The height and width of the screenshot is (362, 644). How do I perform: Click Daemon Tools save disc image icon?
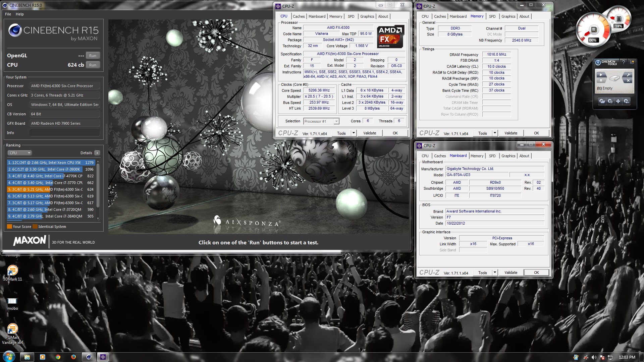[610, 101]
